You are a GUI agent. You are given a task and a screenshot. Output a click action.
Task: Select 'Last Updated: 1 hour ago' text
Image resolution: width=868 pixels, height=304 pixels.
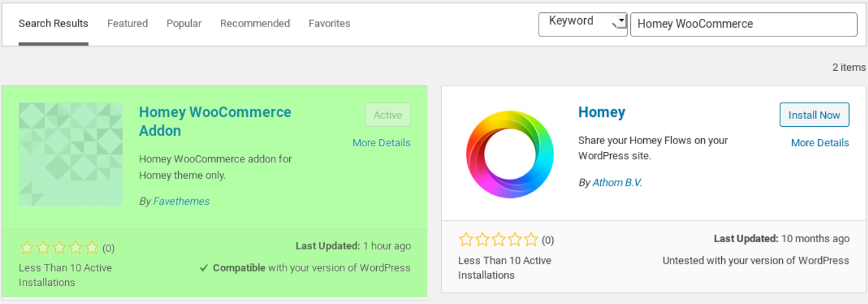tap(353, 246)
